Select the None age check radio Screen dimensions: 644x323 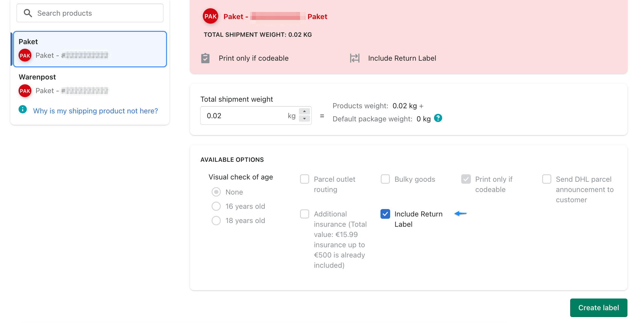pyautogui.click(x=216, y=192)
